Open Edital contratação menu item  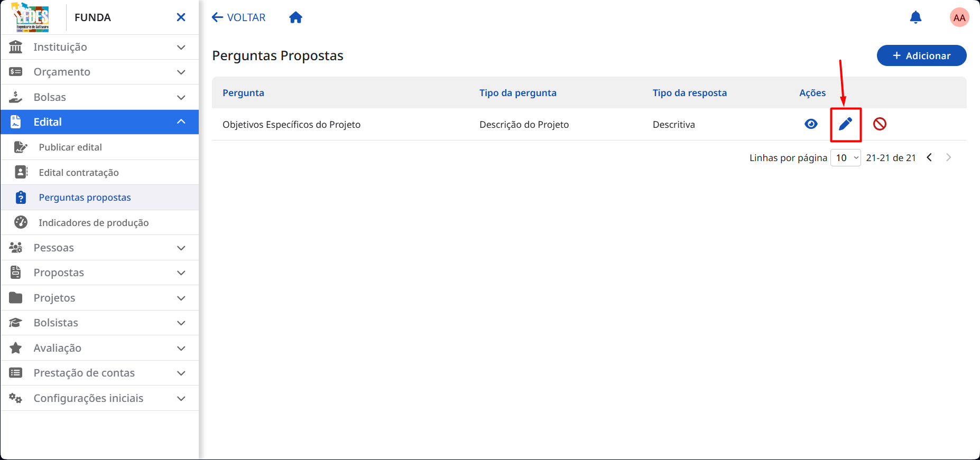coord(100,172)
